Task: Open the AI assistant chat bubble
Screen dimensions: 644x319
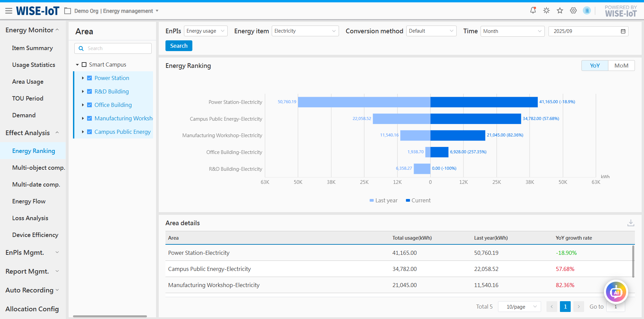Action: [x=616, y=292]
